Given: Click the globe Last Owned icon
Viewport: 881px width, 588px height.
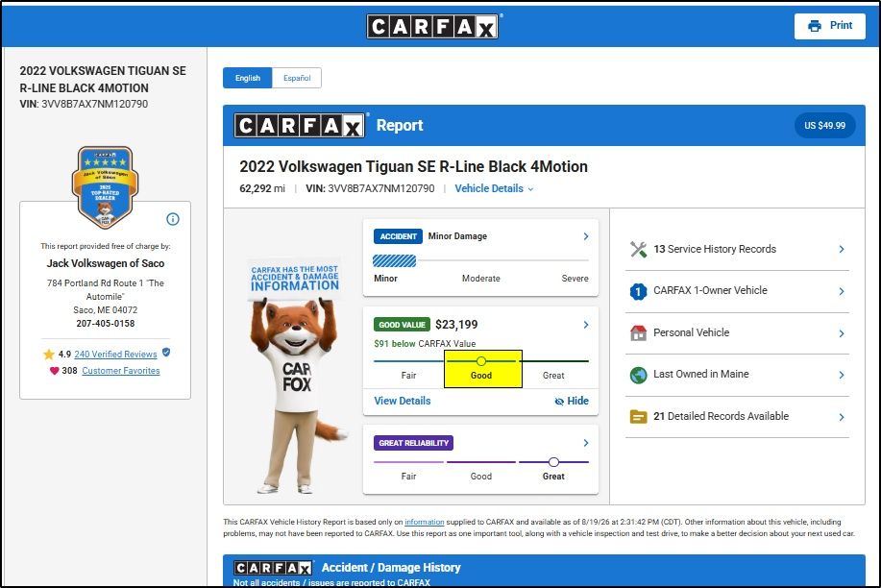Looking at the screenshot, I should tap(638, 375).
